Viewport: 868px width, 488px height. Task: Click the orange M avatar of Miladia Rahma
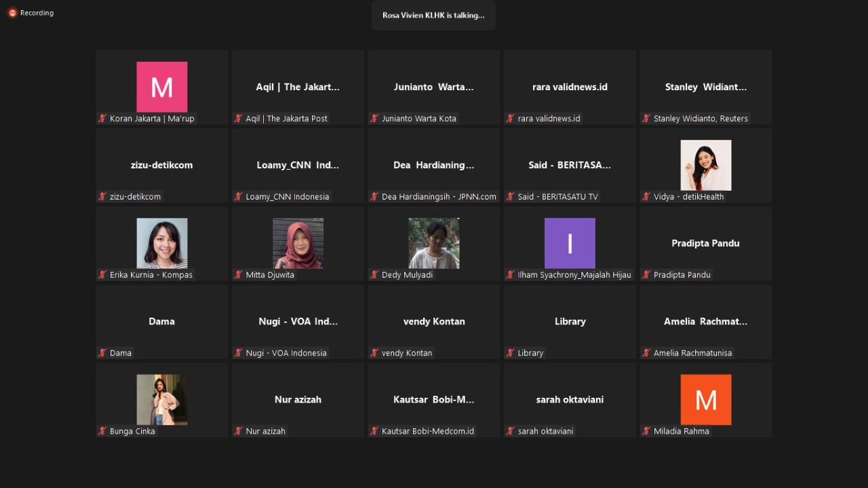(705, 399)
